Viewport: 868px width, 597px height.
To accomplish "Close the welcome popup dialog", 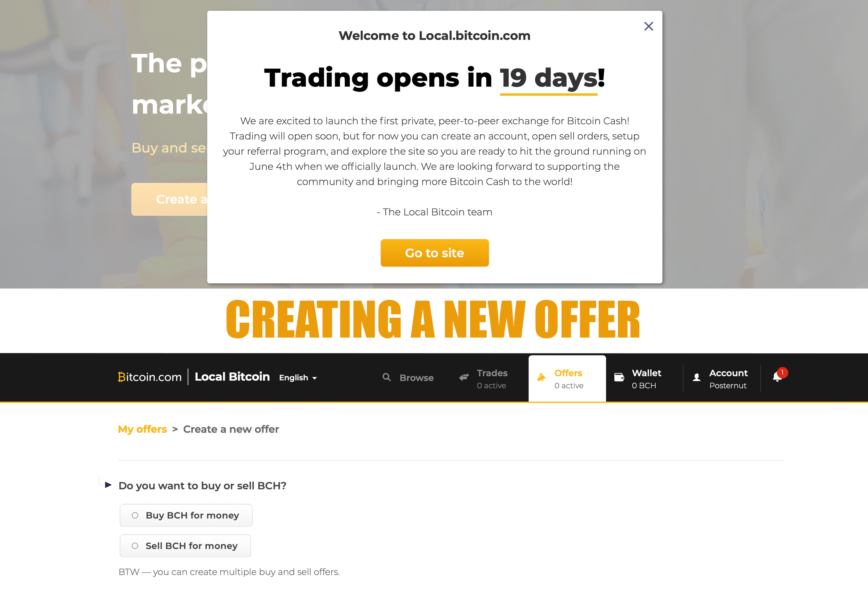I will click(x=648, y=26).
